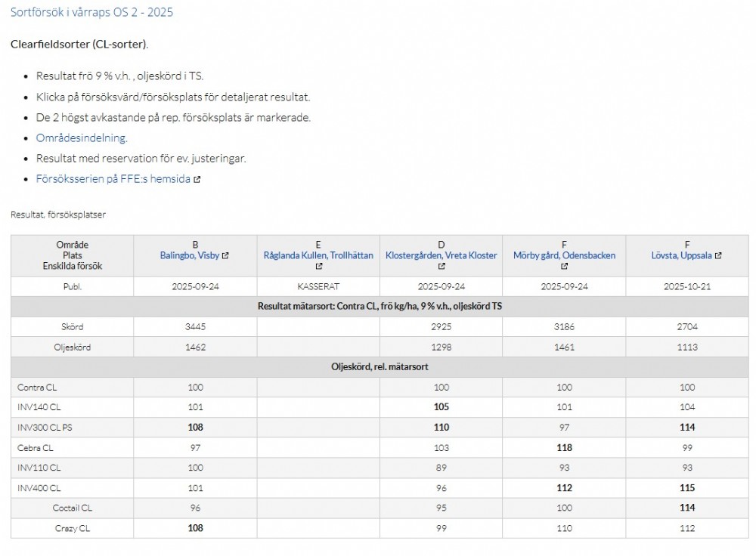Select the Coctail CL row label

pos(73,508)
